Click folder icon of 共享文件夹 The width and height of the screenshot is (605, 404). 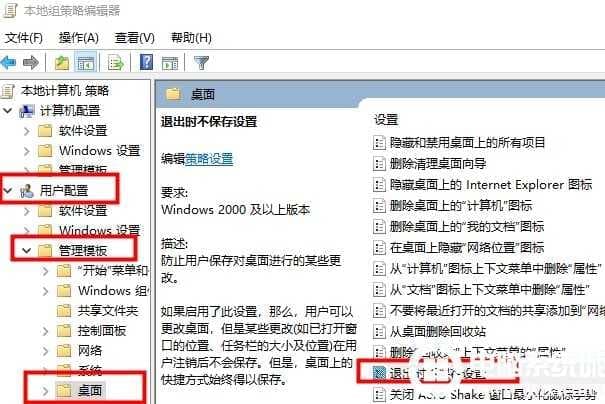tap(64, 311)
